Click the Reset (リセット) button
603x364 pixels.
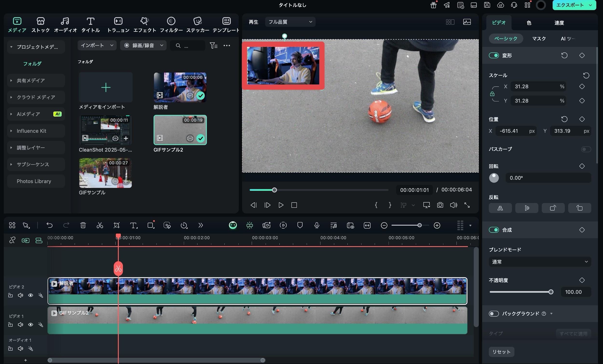pos(501,351)
